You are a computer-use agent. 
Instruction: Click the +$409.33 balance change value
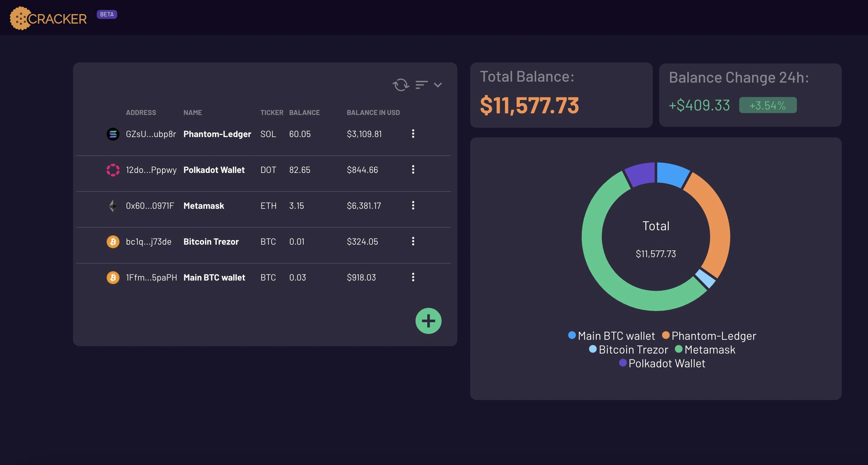699,105
